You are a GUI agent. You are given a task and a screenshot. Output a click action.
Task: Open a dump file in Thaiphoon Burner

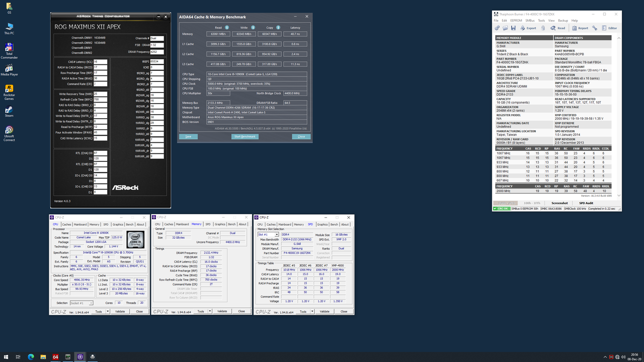click(505, 28)
